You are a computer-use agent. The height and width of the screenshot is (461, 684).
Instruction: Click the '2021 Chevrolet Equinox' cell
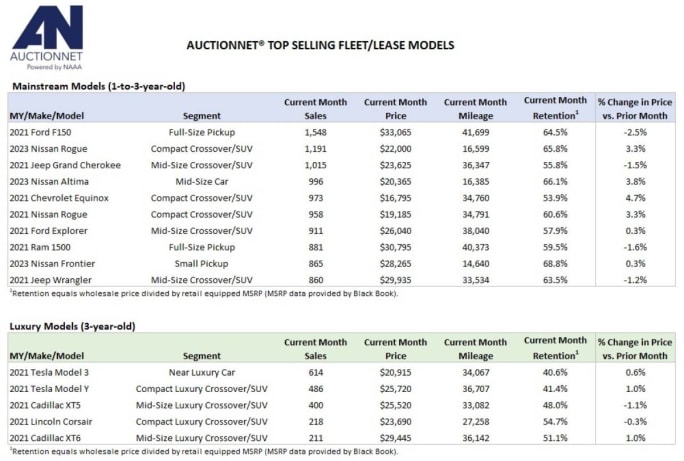(x=59, y=198)
